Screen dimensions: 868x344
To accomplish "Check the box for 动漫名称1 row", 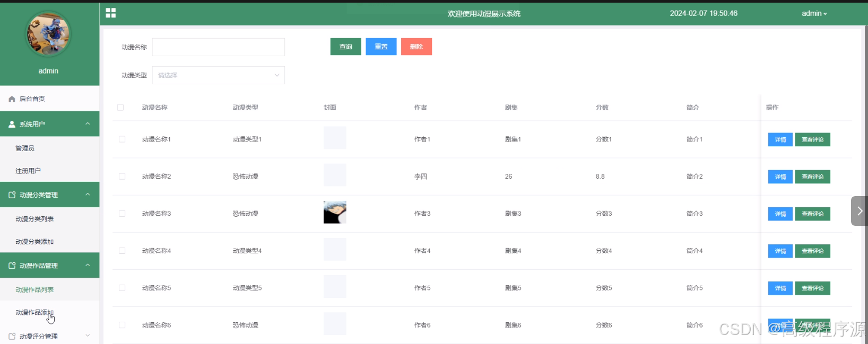I will click(122, 139).
